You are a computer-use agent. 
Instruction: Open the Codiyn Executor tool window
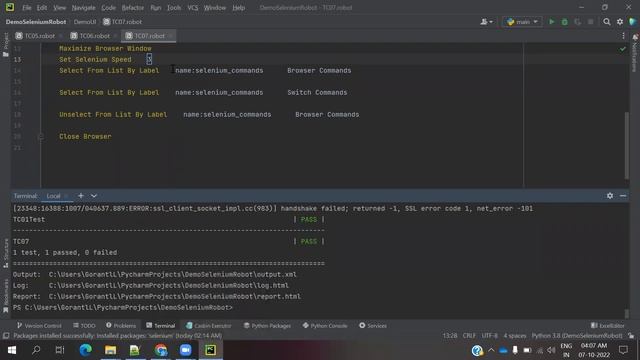coord(208,326)
